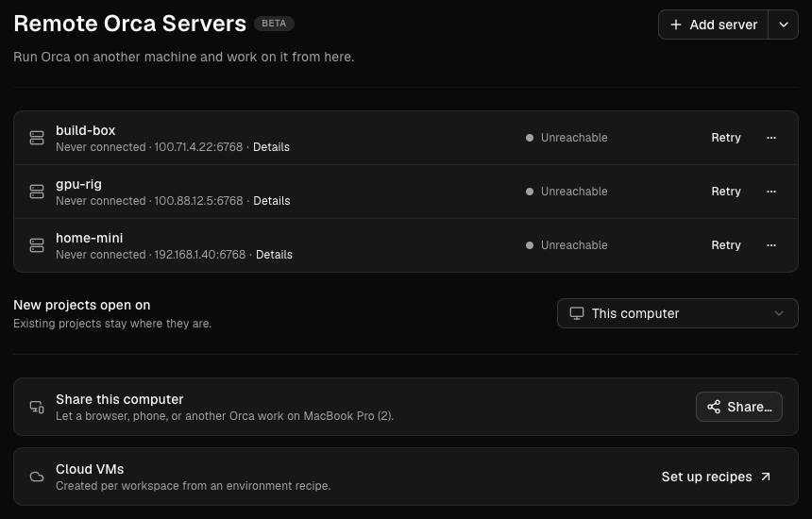Image resolution: width=812 pixels, height=519 pixels.
Task: Open the This computer dropdown
Action: [677, 313]
